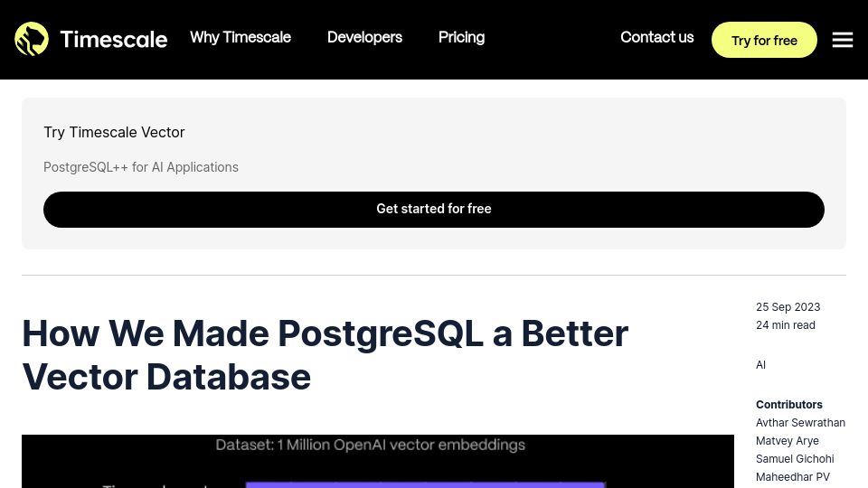
Task: Click the Contributors heading
Action: [x=788, y=405]
